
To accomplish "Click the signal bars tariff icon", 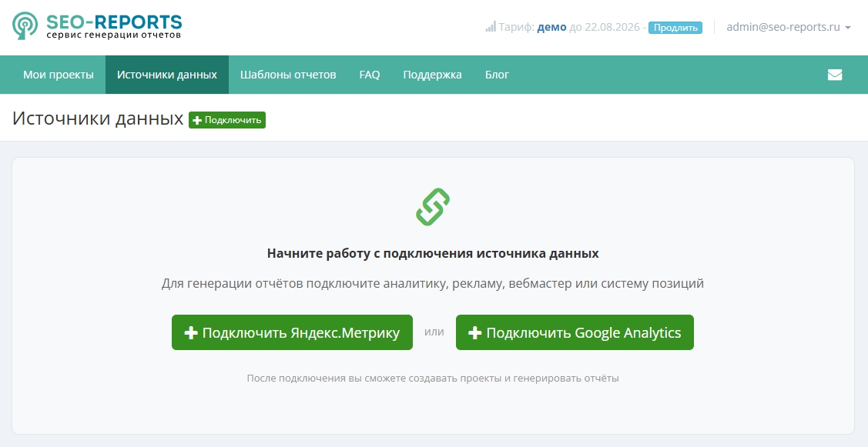I will pyautogui.click(x=491, y=27).
